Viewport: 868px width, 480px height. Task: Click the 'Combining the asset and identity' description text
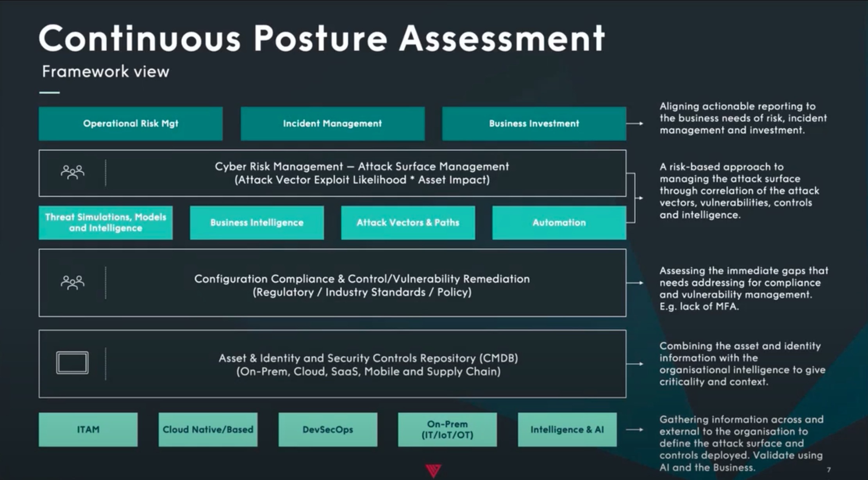[x=742, y=364]
